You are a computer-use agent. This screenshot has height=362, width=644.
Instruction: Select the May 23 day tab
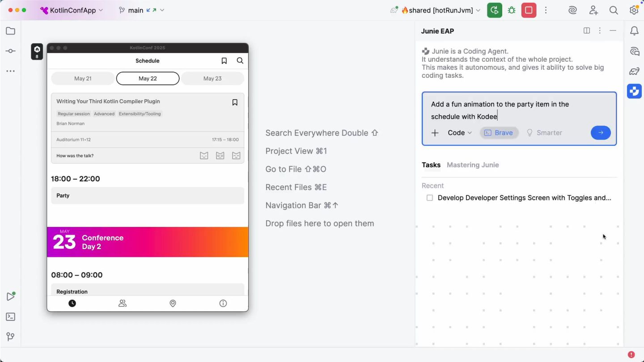coord(212,78)
